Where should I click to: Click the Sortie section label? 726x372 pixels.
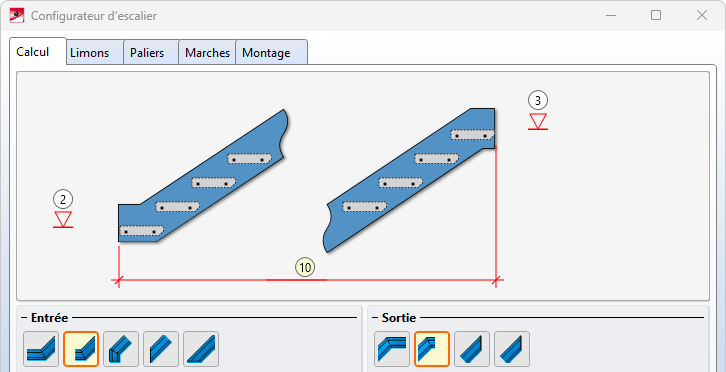pyautogui.click(x=399, y=318)
